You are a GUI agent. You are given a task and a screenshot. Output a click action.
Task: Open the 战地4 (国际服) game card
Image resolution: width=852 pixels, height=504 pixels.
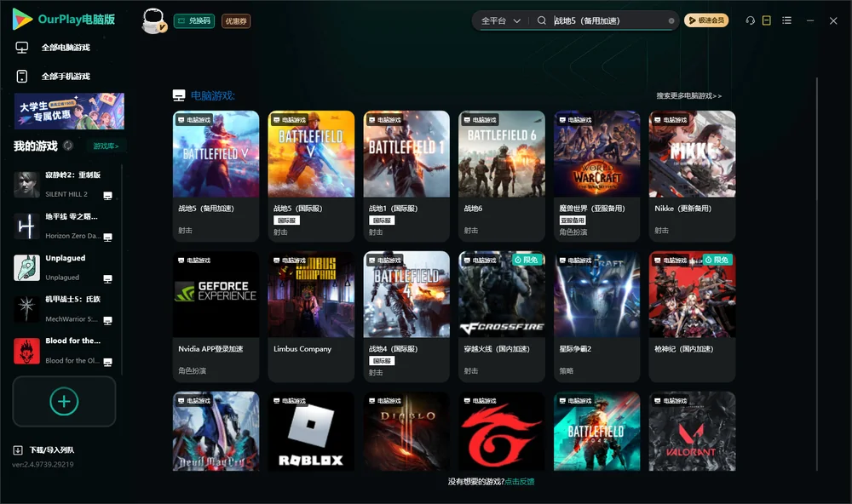coord(406,317)
